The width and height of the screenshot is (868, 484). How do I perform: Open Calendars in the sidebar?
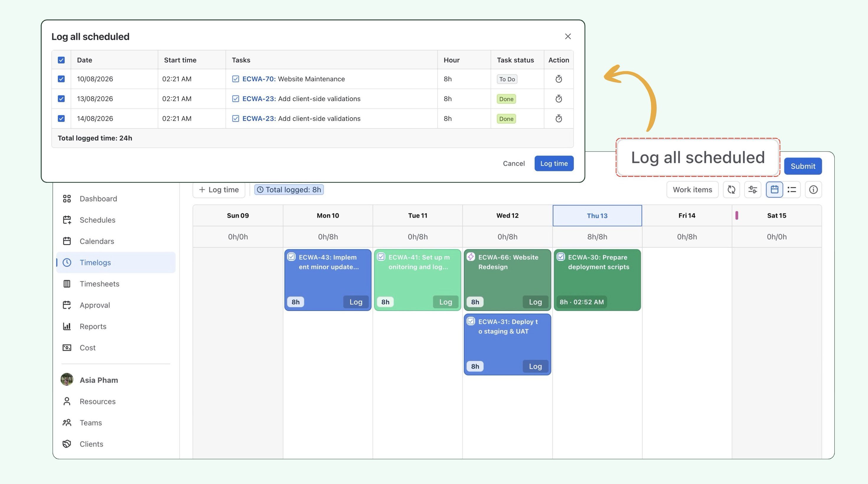(115, 241)
